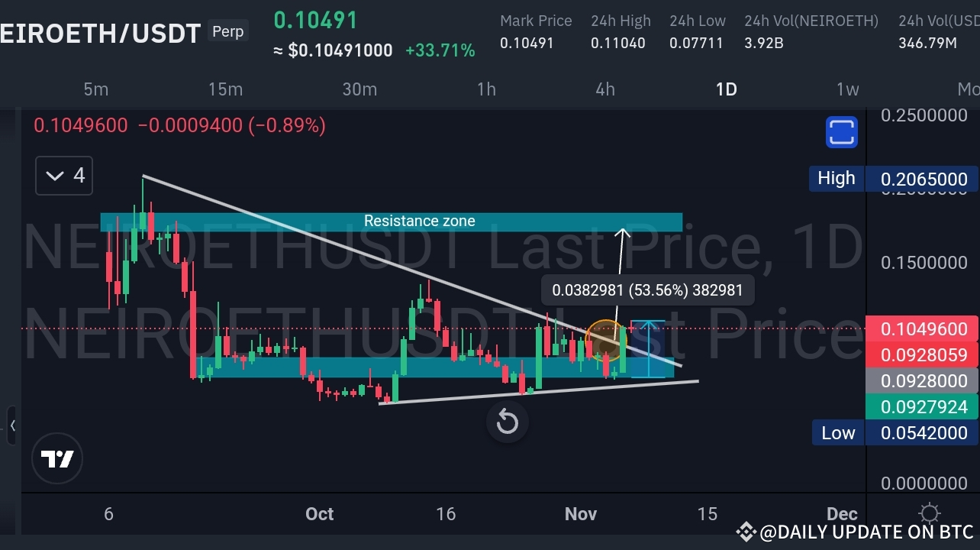This screenshot has width=980, height=550.
Task: Expand the indicator dropdown showing 4
Action: coord(63,176)
